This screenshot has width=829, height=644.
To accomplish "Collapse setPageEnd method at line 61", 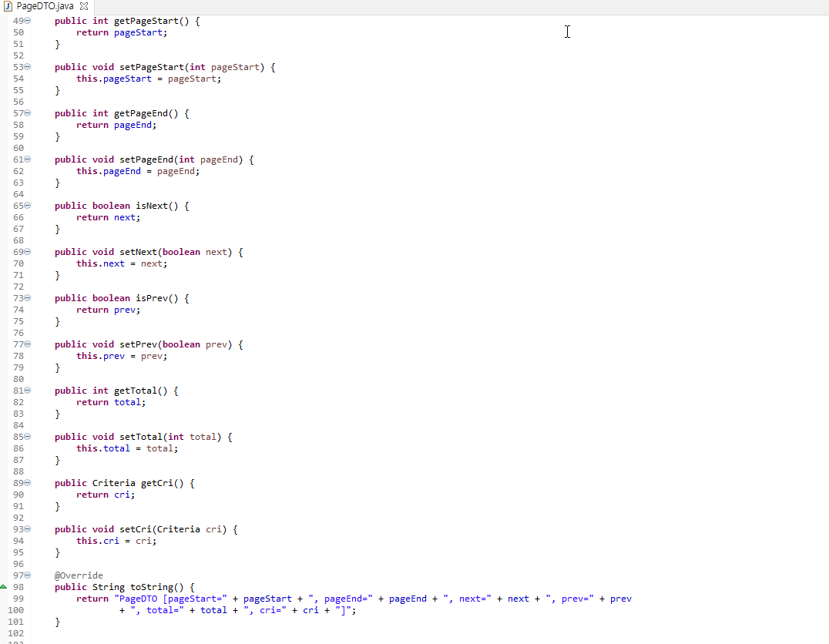I will pos(28,159).
